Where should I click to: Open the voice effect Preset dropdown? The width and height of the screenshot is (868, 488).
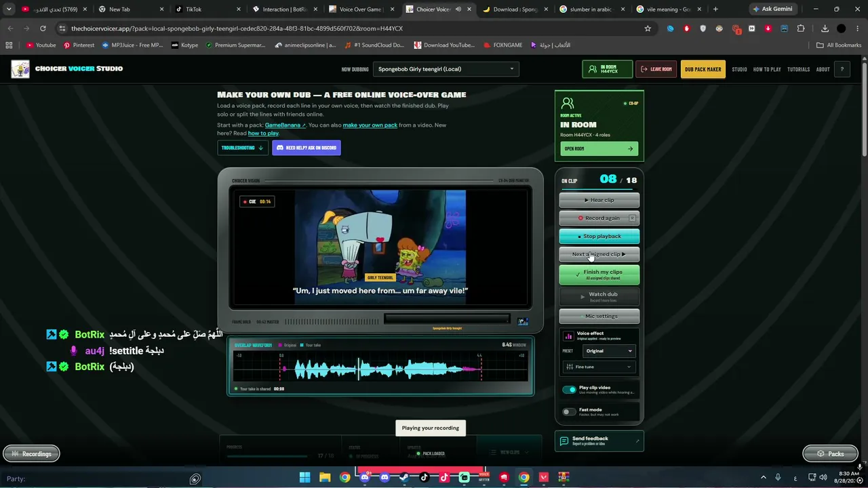pyautogui.click(x=608, y=351)
